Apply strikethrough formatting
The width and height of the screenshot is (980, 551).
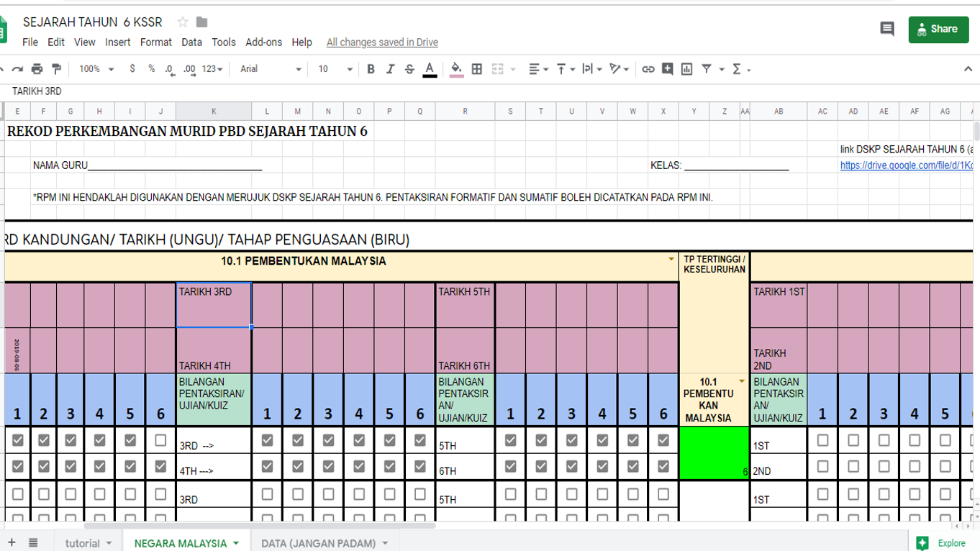click(409, 69)
